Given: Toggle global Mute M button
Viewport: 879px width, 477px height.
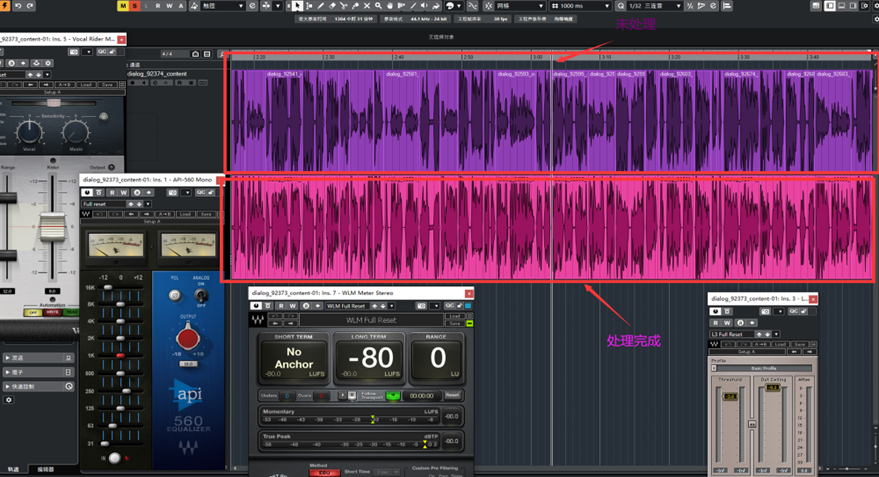Looking at the screenshot, I should [123, 6].
